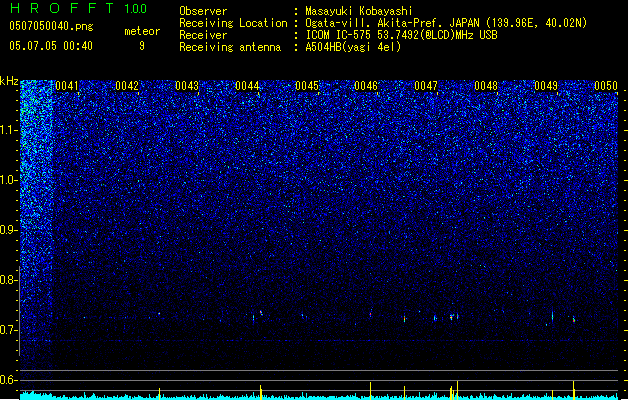Click the 0046 time marker
Viewport: 629px width, 400px height.
click(366, 86)
